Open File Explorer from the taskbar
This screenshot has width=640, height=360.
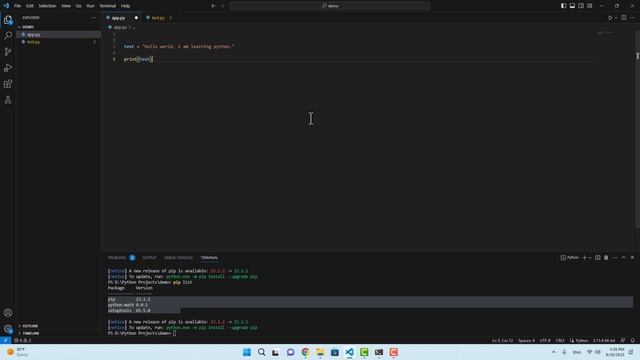[x=320, y=352]
